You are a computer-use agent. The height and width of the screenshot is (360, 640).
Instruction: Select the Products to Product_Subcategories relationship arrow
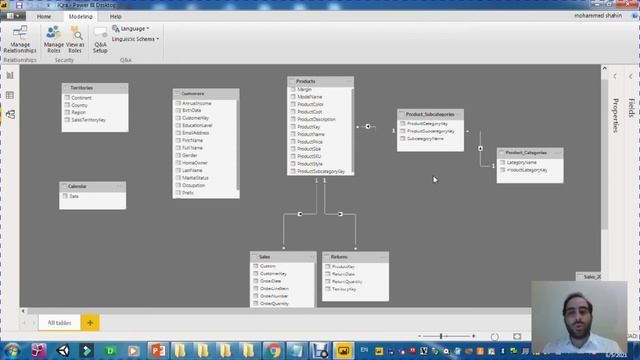click(x=368, y=127)
